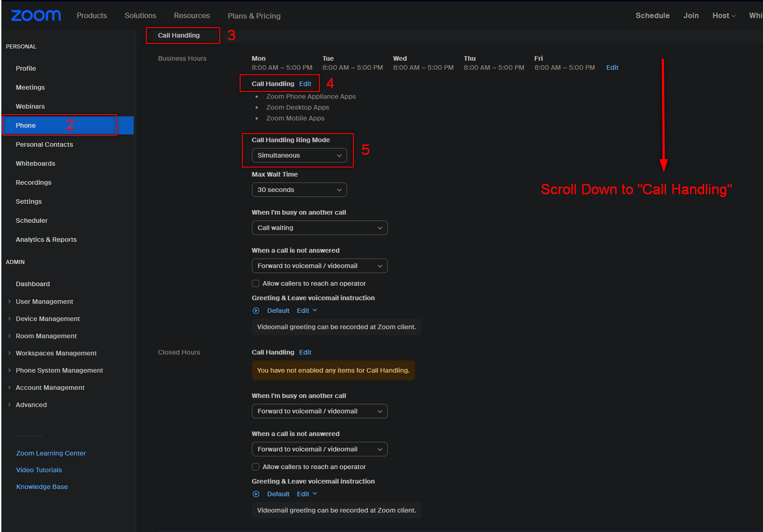Image resolution: width=763 pixels, height=532 pixels.
Task: Click Schedule in the header
Action: pos(652,15)
